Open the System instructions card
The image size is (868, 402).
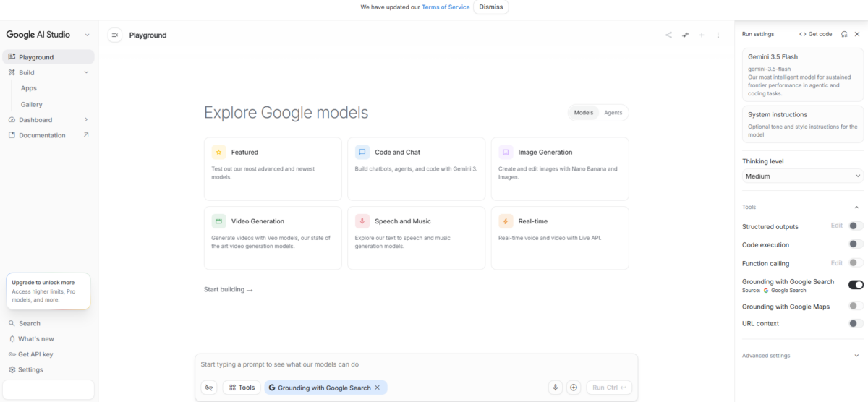[803, 124]
